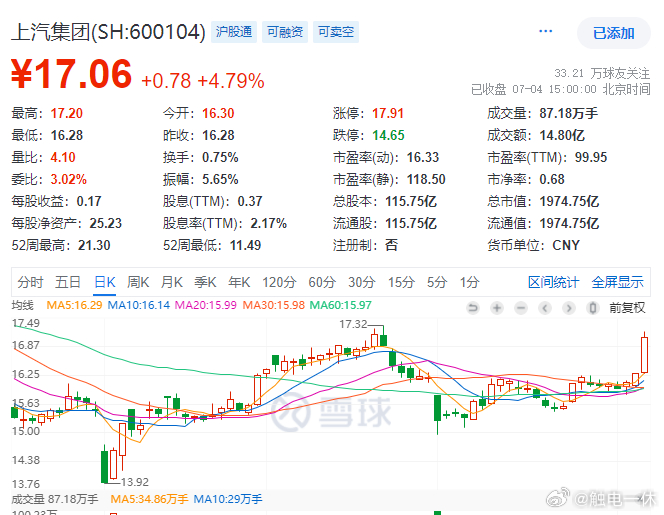664x515 pixels.
Task: Click the MA20:15.99 indicator label
Action: (205, 305)
